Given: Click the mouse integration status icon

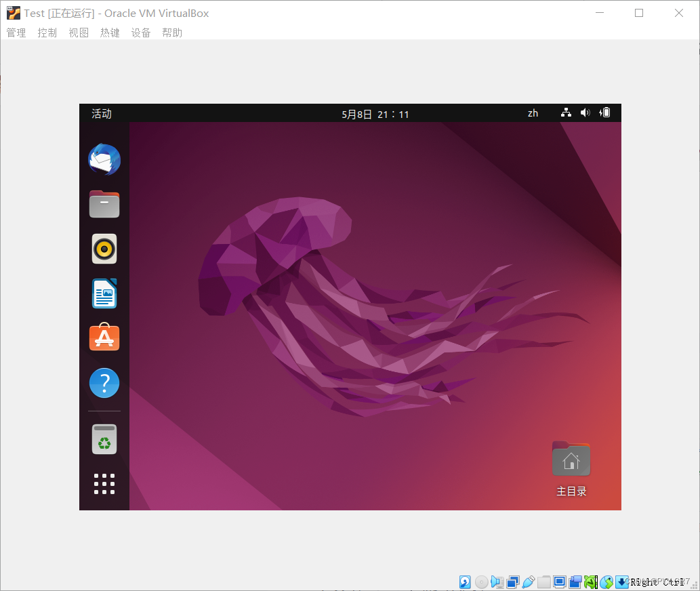Looking at the screenshot, I should pos(606,582).
